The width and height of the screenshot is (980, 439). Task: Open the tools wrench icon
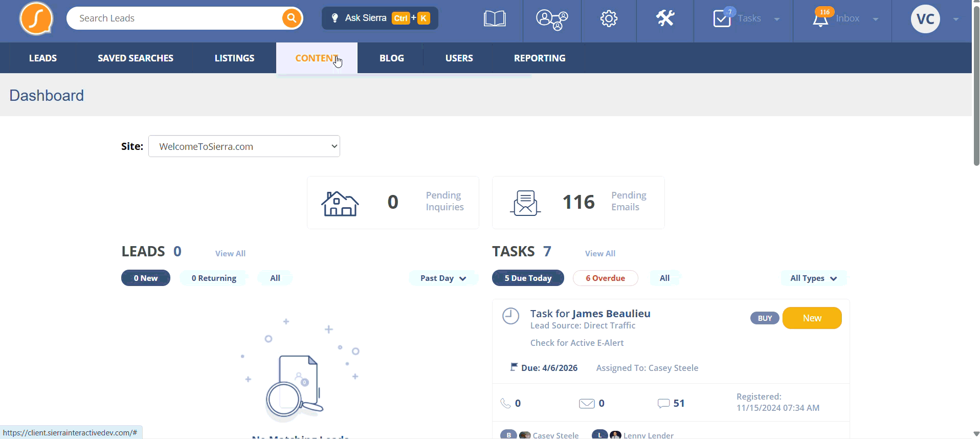point(665,19)
